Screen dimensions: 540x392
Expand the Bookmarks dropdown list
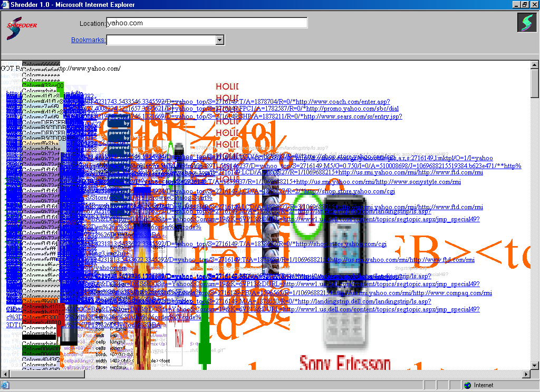pos(220,40)
